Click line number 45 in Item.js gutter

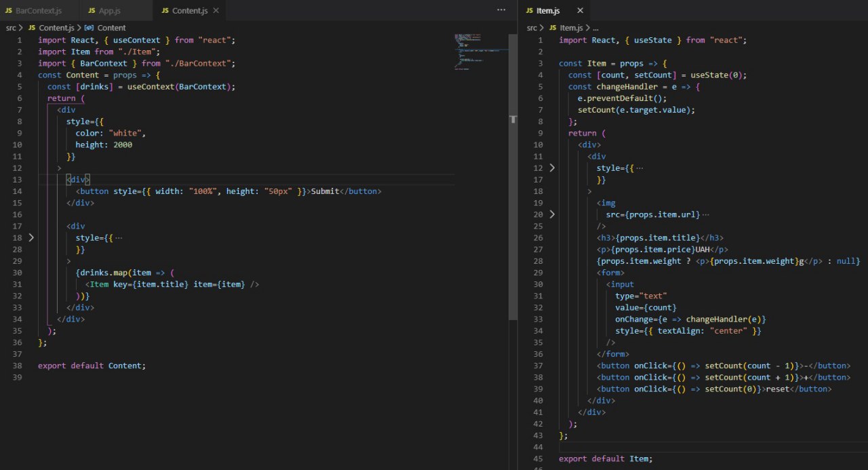pos(539,459)
